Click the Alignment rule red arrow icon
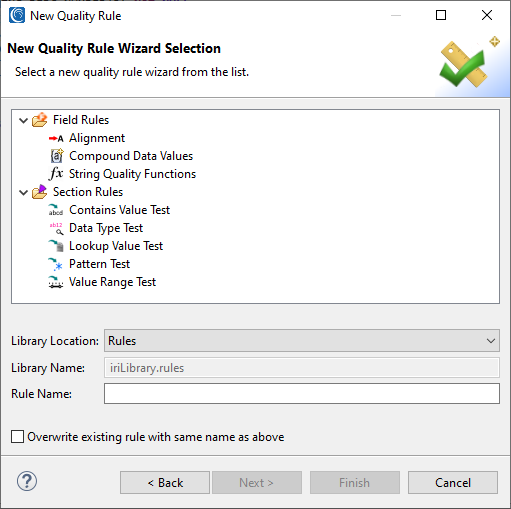511x509 pixels. (x=56, y=138)
